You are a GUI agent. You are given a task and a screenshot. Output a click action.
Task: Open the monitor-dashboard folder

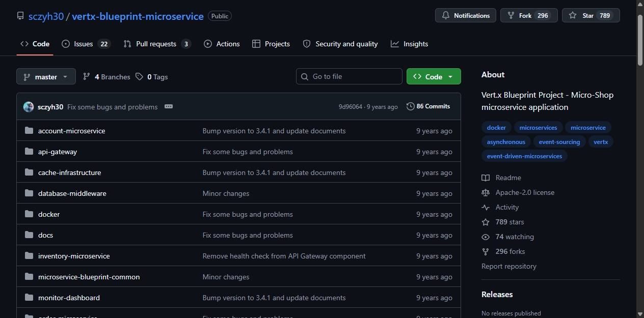pos(69,298)
